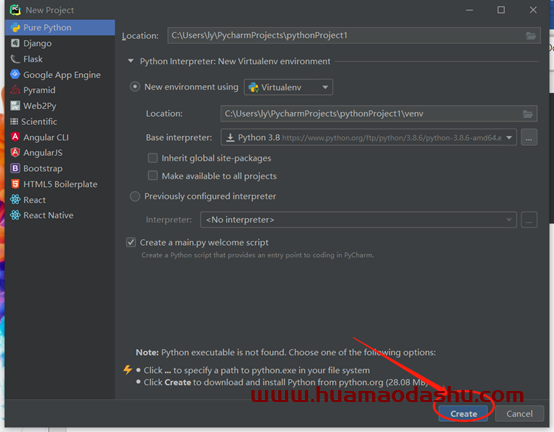Click the project Location path field

[x=354, y=36]
